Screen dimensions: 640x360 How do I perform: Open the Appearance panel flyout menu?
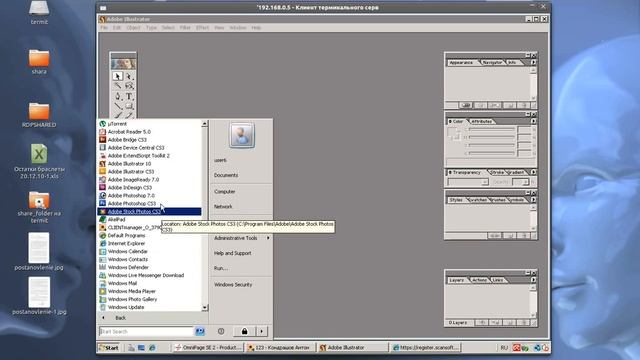(533, 62)
